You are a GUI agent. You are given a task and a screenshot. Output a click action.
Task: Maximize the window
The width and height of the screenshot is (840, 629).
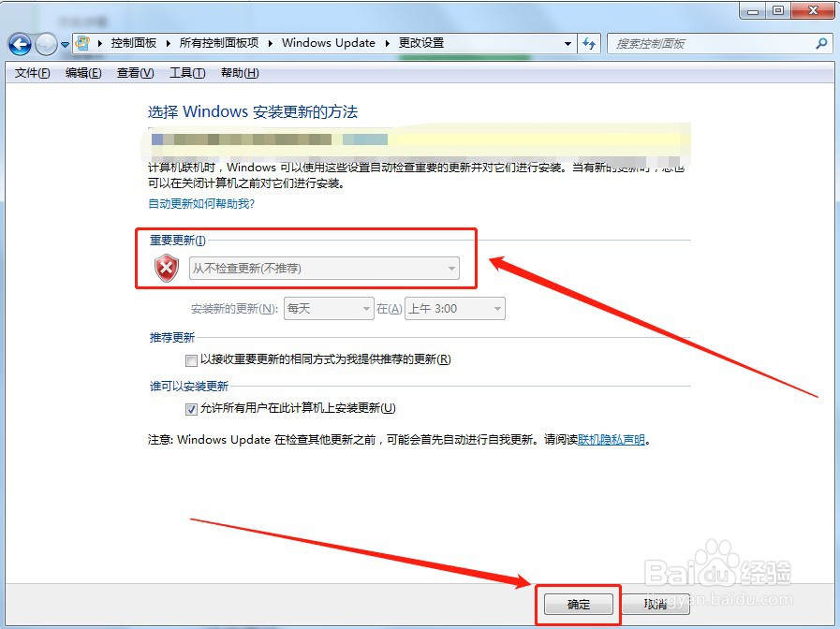click(778, 10)
